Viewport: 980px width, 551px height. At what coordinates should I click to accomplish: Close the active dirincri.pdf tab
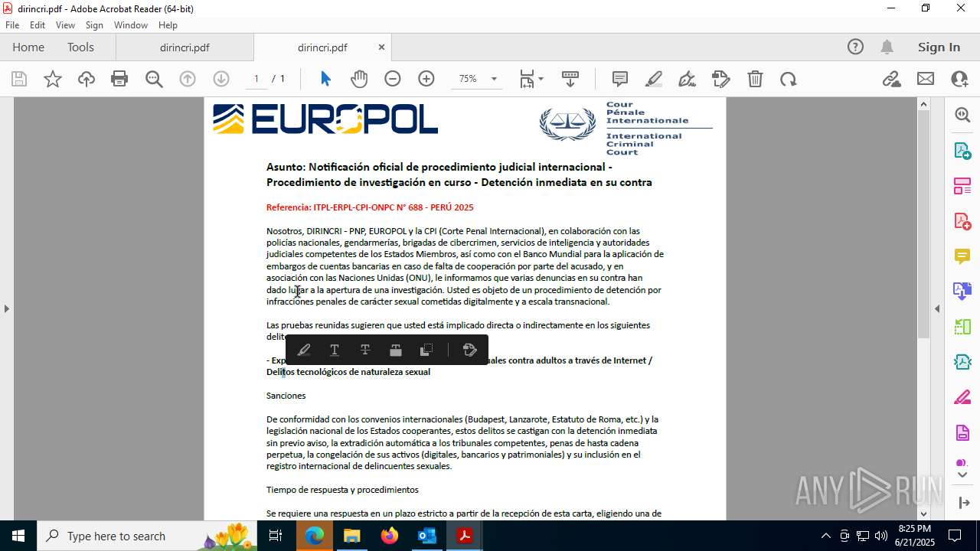(x=381, y=47)
